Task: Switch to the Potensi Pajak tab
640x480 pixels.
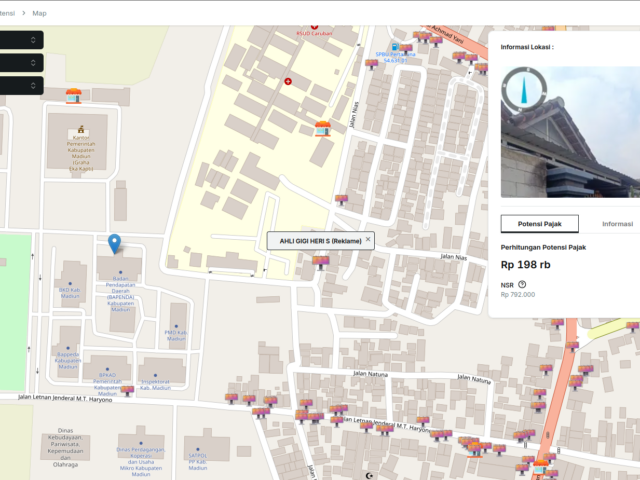Action: (x=540, y=224)
